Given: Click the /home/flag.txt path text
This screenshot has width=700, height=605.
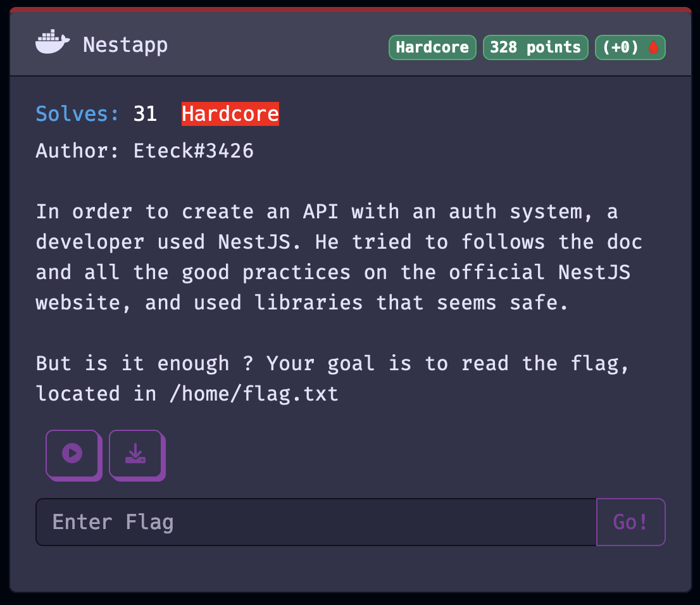Looking at the screenshot, I should coord(254,394).
